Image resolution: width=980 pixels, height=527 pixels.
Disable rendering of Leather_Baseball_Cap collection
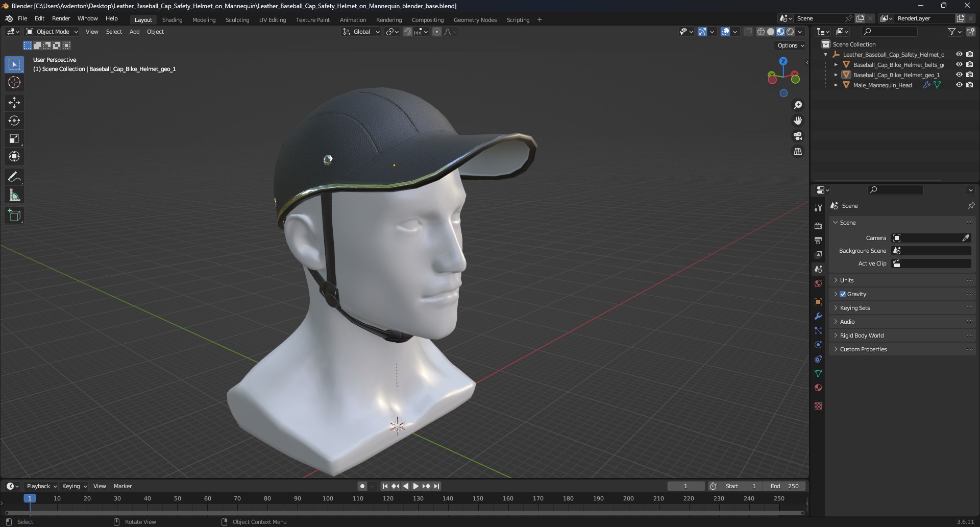click(x=969, y=54)
